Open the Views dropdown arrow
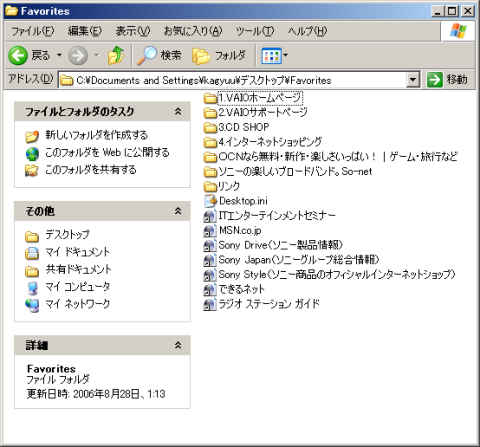This screenshot has width=480, height=447. coord(286,55)
